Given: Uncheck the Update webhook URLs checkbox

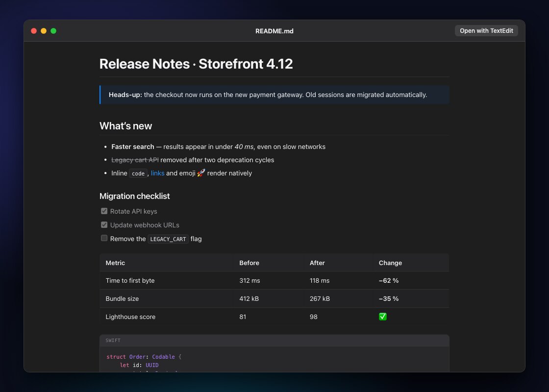Looking at the screenshot, I should 104,225.
